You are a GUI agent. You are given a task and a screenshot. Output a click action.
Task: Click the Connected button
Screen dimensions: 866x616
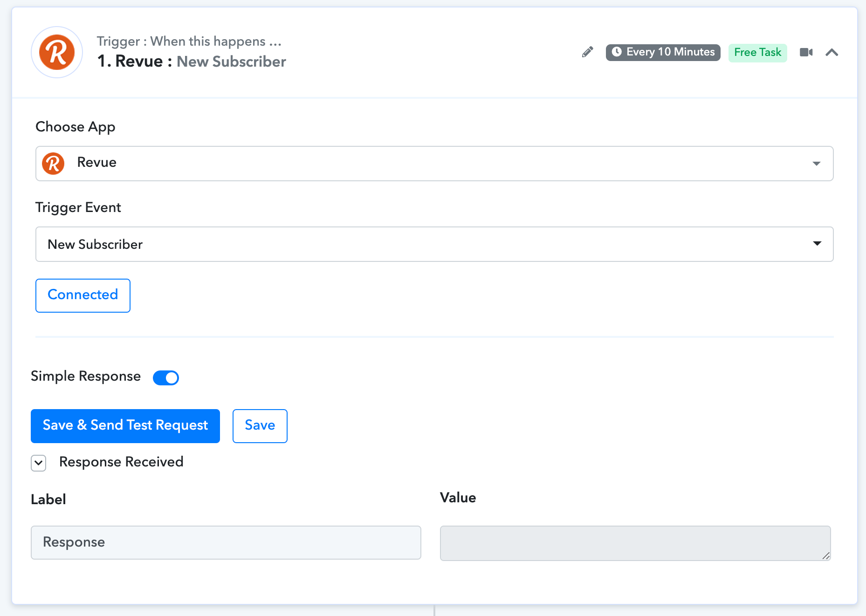[x=83, y=295]
